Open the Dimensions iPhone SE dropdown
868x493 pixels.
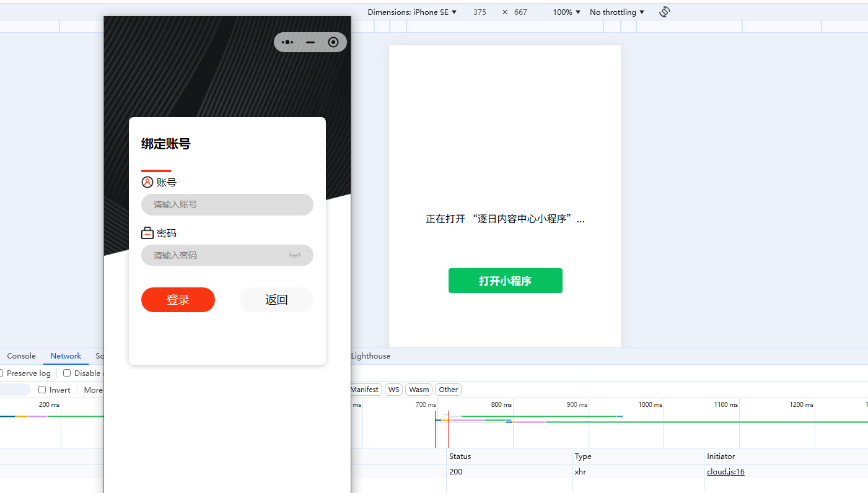[x=412, y=12]
